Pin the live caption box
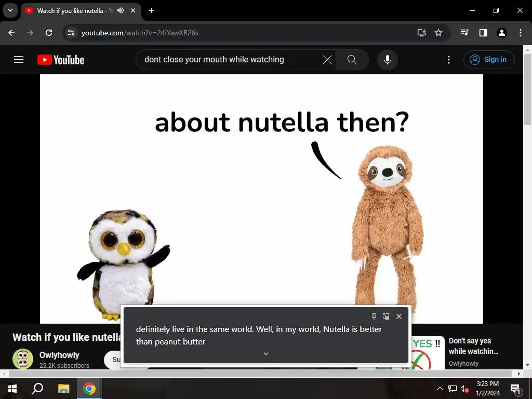532x399 pixels. click(x=374, y=316)
